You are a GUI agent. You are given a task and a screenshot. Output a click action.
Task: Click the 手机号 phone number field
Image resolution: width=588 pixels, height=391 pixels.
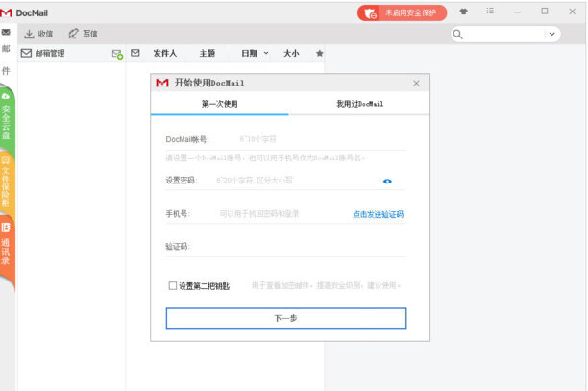283,214
